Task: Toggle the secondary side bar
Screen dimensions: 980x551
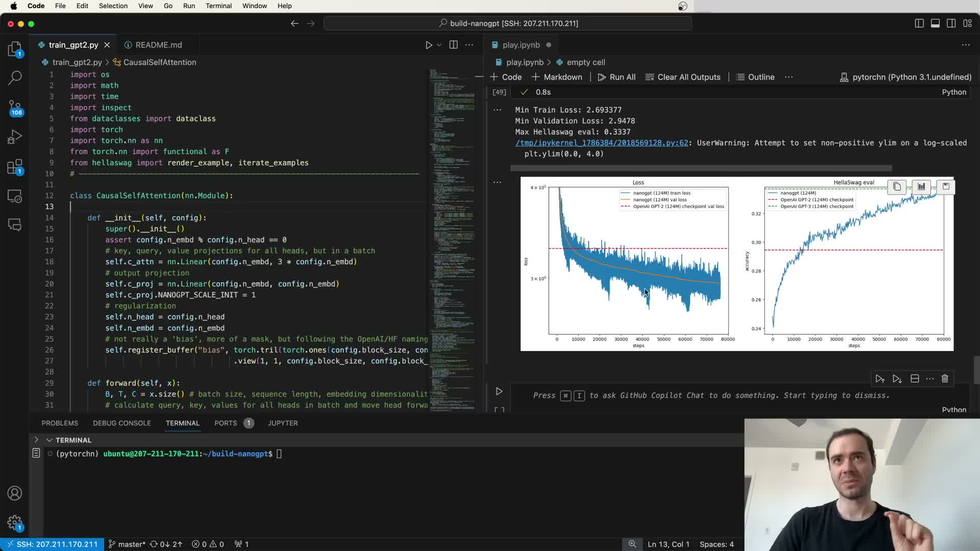Action: coord(951,23)
